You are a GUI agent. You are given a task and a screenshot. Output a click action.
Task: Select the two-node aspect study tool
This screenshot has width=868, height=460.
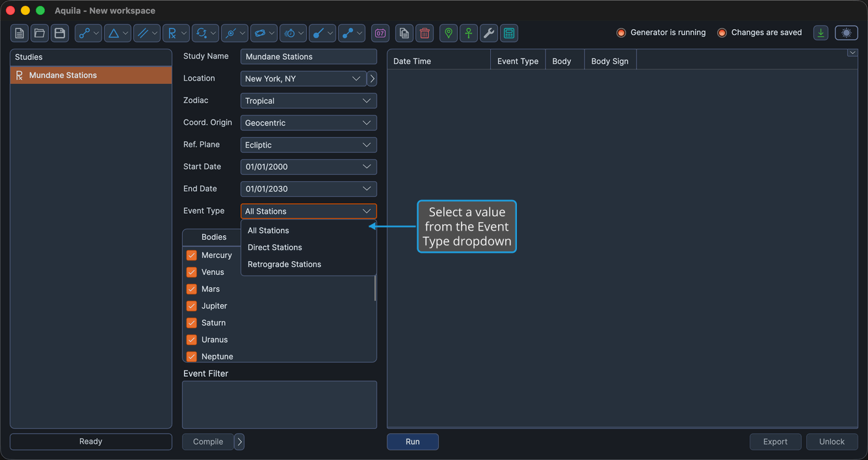coord(84,33)
